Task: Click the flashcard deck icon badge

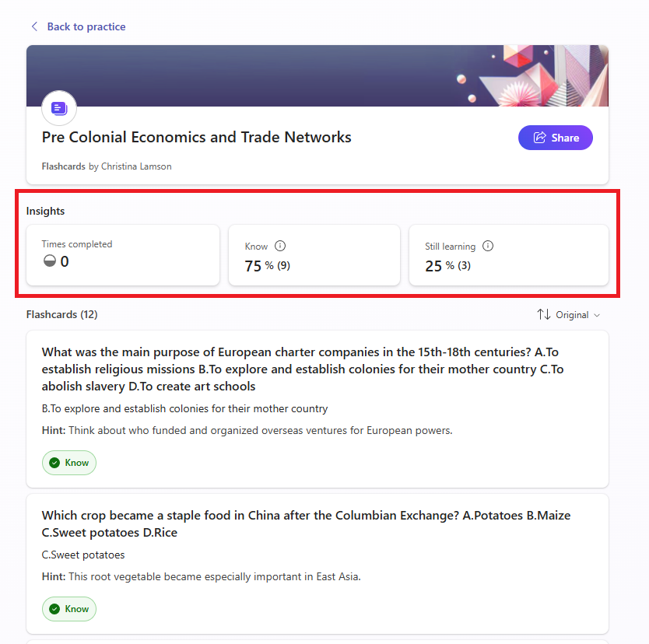Action: pos(59,108)
